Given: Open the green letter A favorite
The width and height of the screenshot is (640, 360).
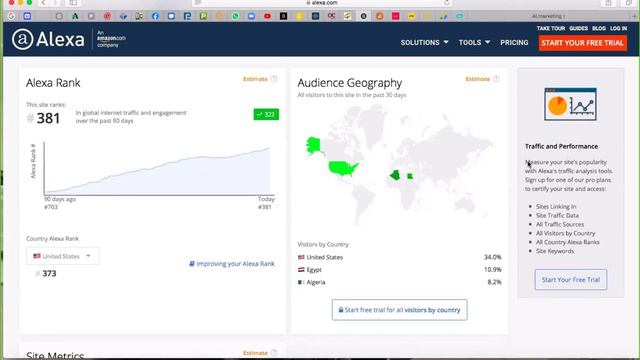Looking at the screenshot, I should click(75, 16).
